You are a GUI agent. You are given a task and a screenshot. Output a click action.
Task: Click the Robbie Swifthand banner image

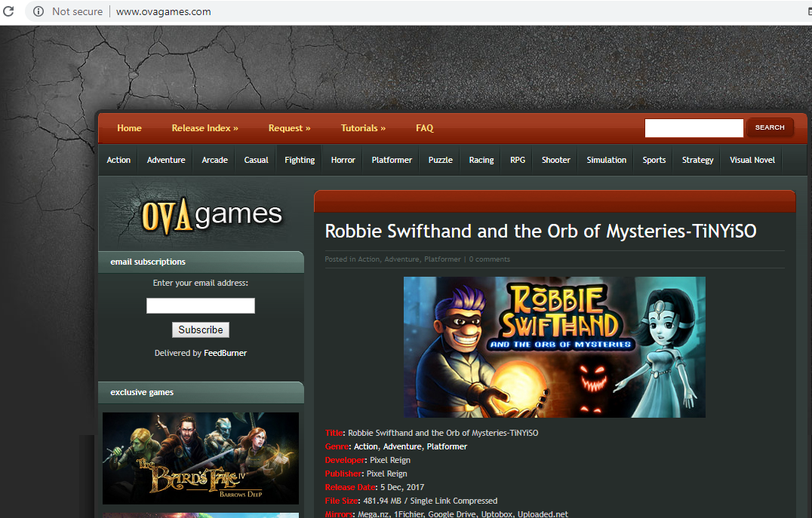(x=554, y=347)
